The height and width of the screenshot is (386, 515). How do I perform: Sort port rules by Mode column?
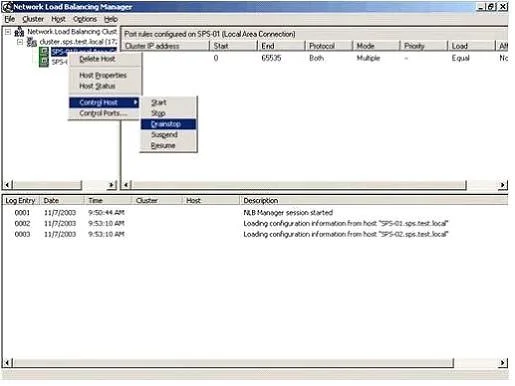pyautogui.click(x=376, y=46)
